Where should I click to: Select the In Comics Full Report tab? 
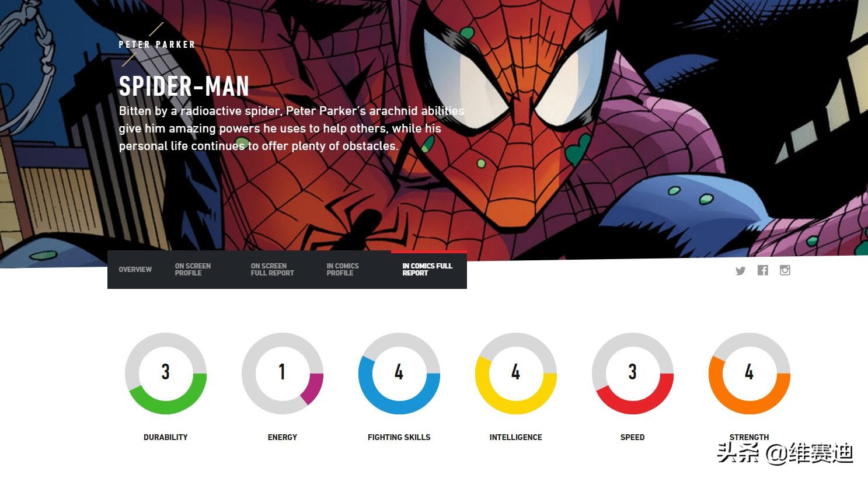pos(427,270)
